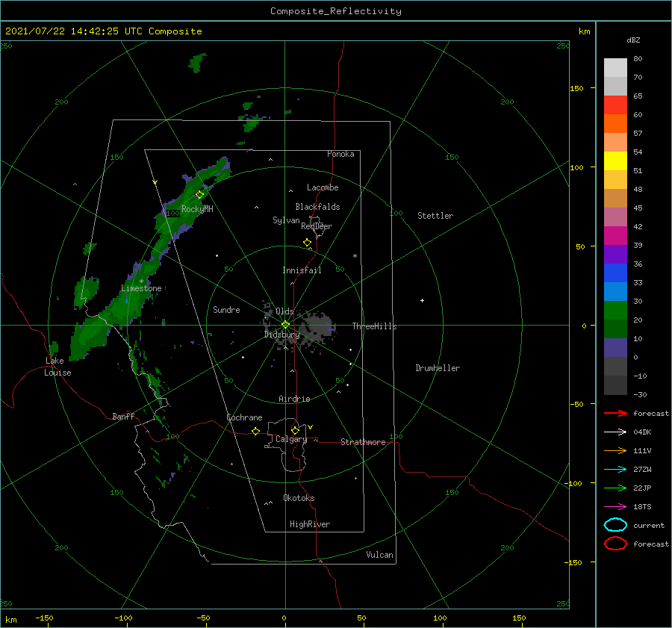
Task: Select the blue 33-36 dBZ color swatch
Action: pos(615,273)
